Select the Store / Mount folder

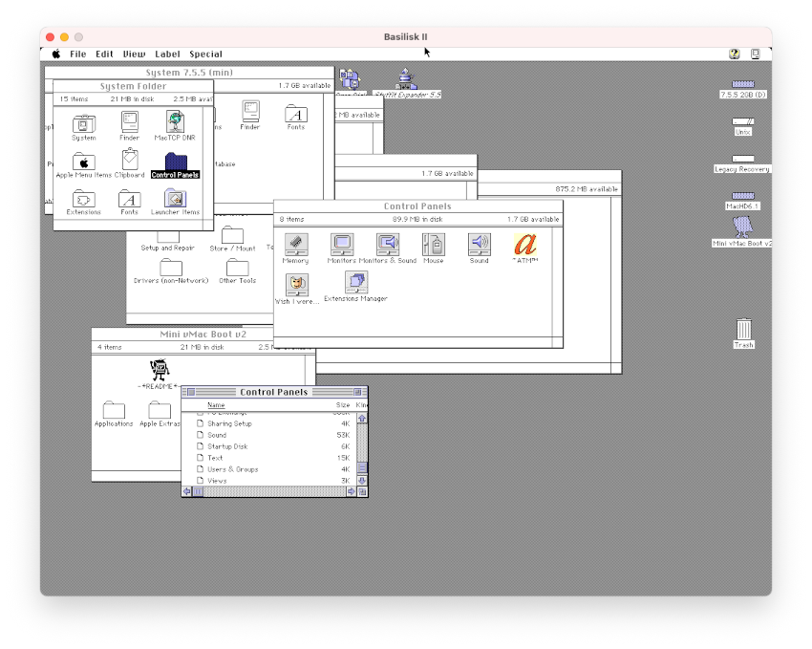(232, 235)
